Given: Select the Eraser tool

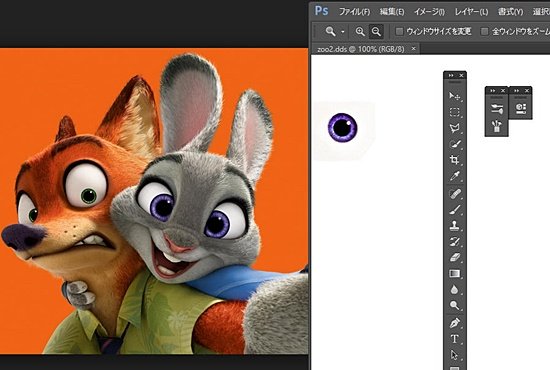Looking at the screenshot, I should pos(455,258).
